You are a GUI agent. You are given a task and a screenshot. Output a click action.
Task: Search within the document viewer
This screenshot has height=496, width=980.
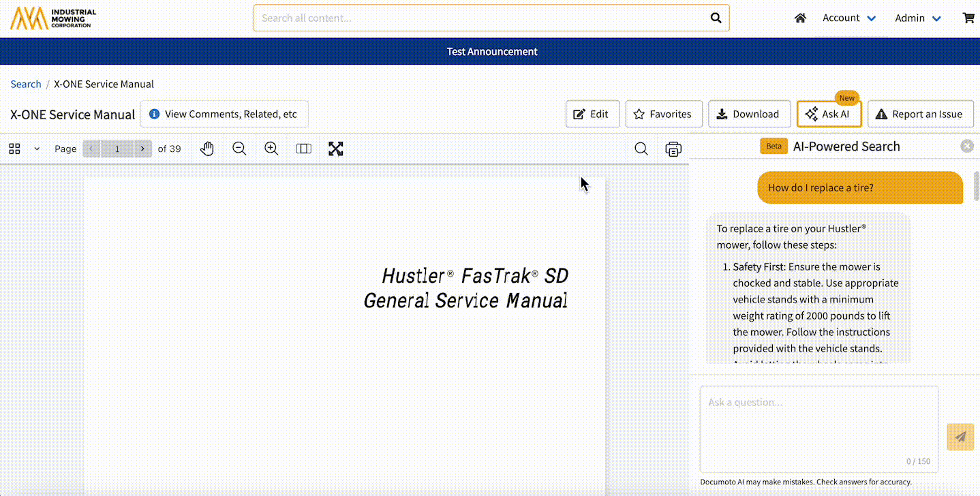click(x=641, y=149)
